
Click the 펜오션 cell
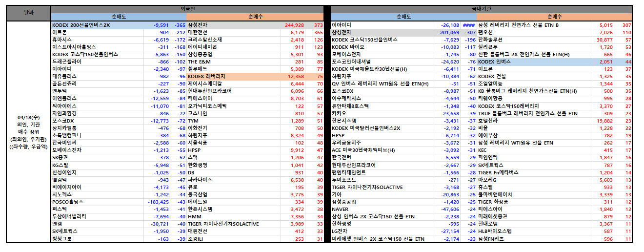coord(535,32)
